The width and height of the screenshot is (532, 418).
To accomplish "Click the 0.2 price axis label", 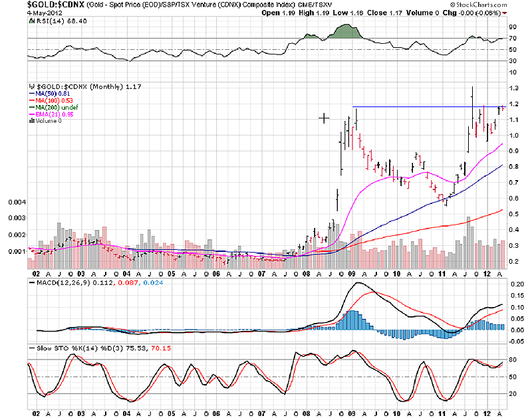I will tap(513, 261).
